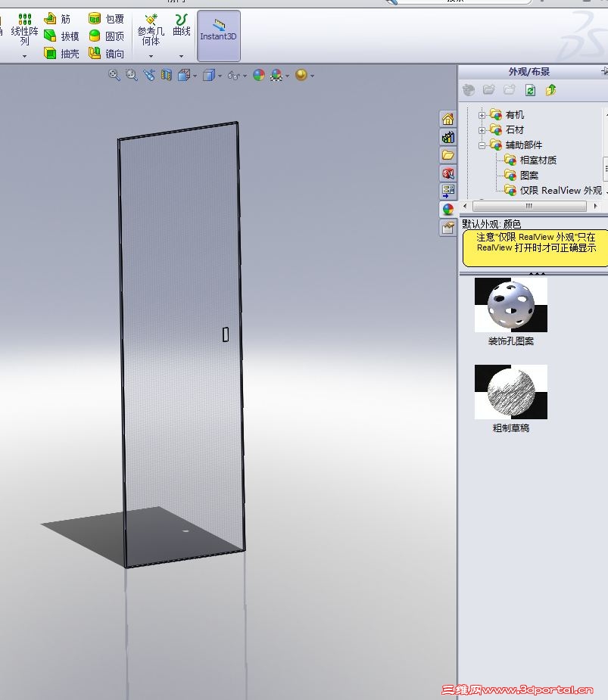Click the Edit Appearance color ball

pyautogui.click(x=259, y=75)
